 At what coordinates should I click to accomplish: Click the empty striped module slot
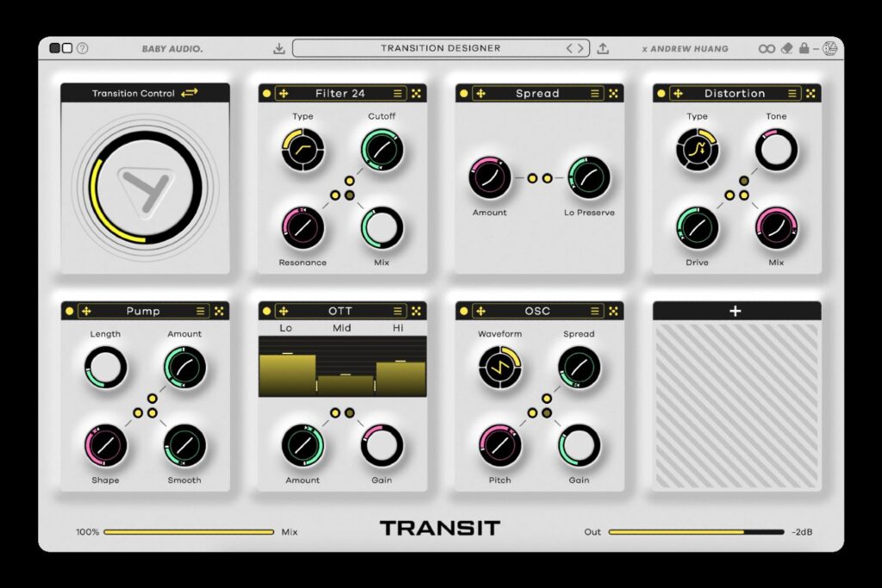pos(737,405)
